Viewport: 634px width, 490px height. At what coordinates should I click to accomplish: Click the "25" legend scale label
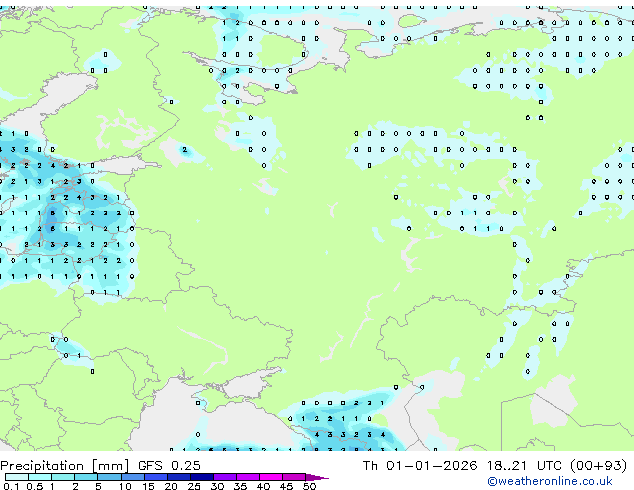(194, 486)
